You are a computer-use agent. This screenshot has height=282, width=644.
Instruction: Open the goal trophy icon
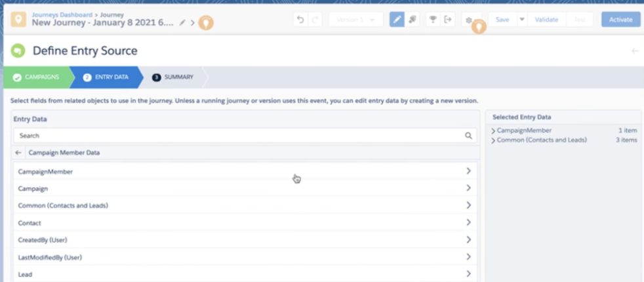click(x=433, y=19)
